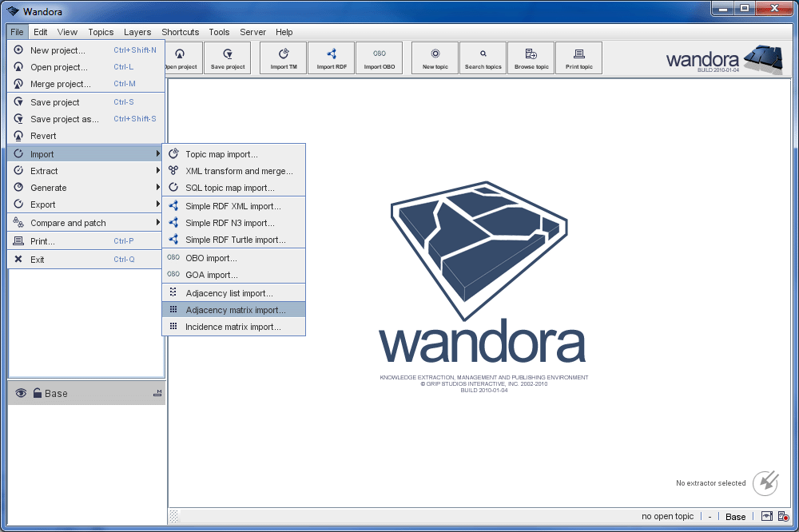Click the server status icon in status bar
This screenshot has height=532, width=799.
tap(784, 517)
